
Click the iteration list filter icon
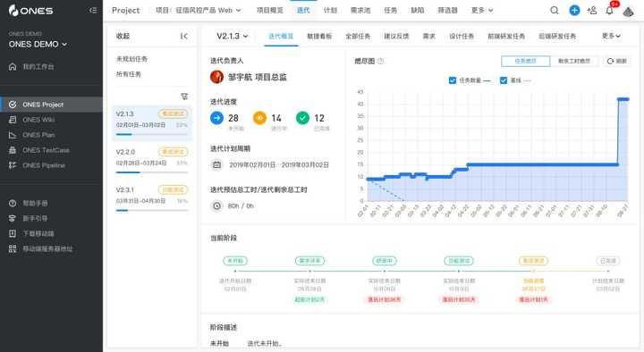pos(184,96)
